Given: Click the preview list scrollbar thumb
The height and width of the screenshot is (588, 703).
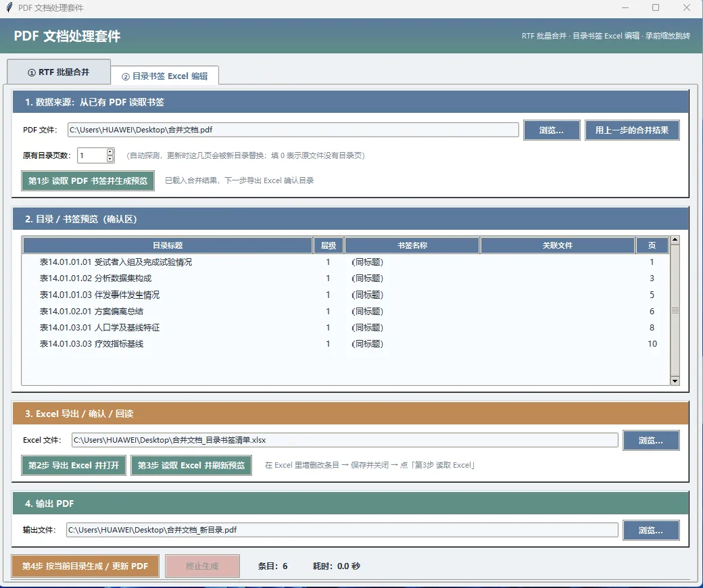Looking at the screenshot, I should pyautogui.click(x=675, y=311).
